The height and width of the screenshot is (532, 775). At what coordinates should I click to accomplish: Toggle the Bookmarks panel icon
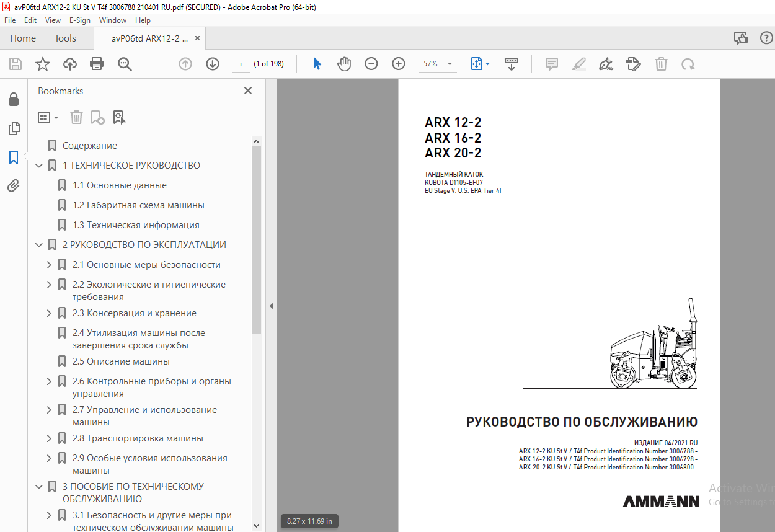14,157
